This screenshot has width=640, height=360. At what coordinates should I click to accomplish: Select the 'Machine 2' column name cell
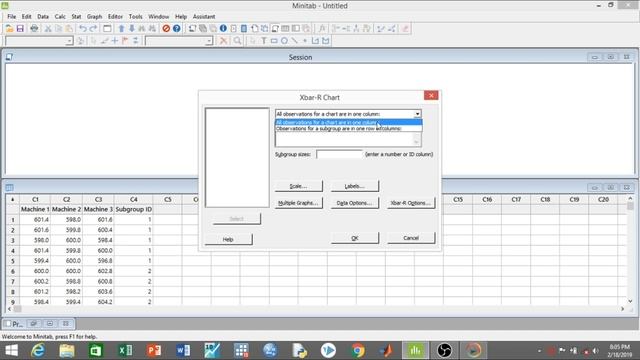click(66, 209)
